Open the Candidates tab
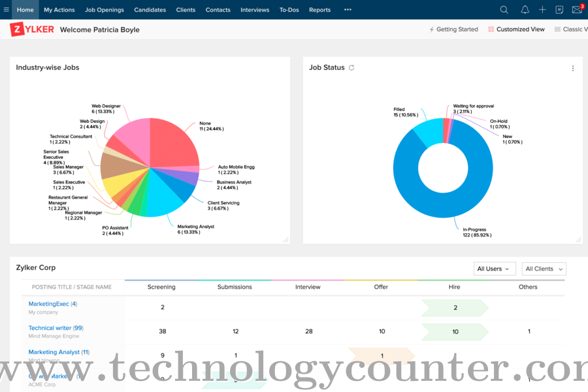Image resolution: width=588 pixels, height=392 pixels. (x=150, y=10)
